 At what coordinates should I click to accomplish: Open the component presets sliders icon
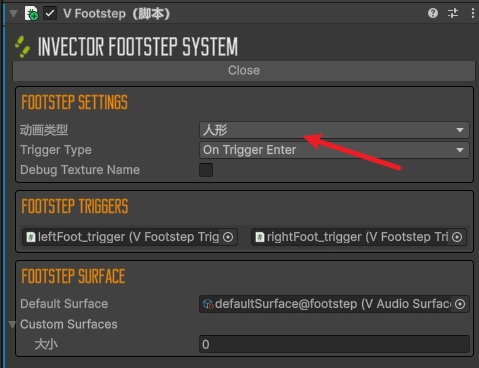(x=453, y=13)
